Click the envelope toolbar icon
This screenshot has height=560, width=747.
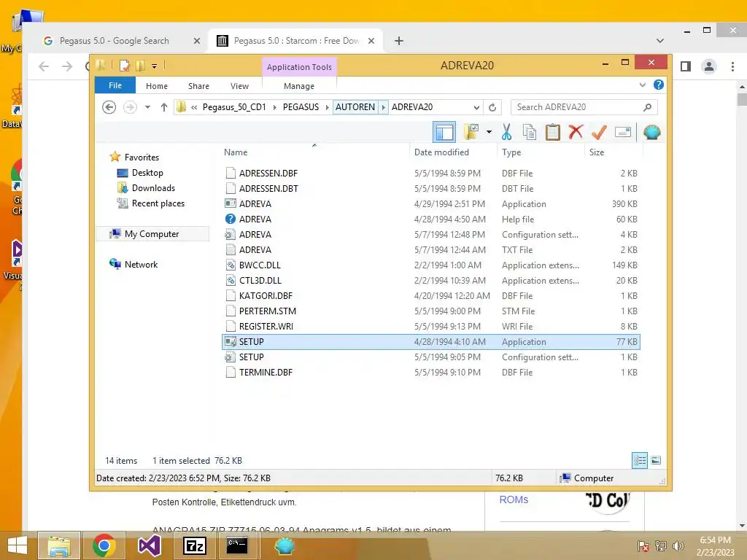pyautogui.click(x=623, y=132)
